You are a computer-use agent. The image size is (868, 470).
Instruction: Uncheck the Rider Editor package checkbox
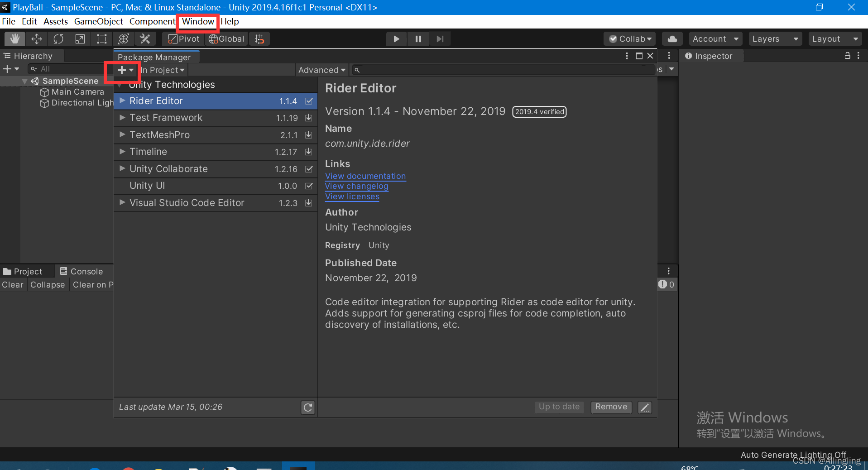(308, 101)
